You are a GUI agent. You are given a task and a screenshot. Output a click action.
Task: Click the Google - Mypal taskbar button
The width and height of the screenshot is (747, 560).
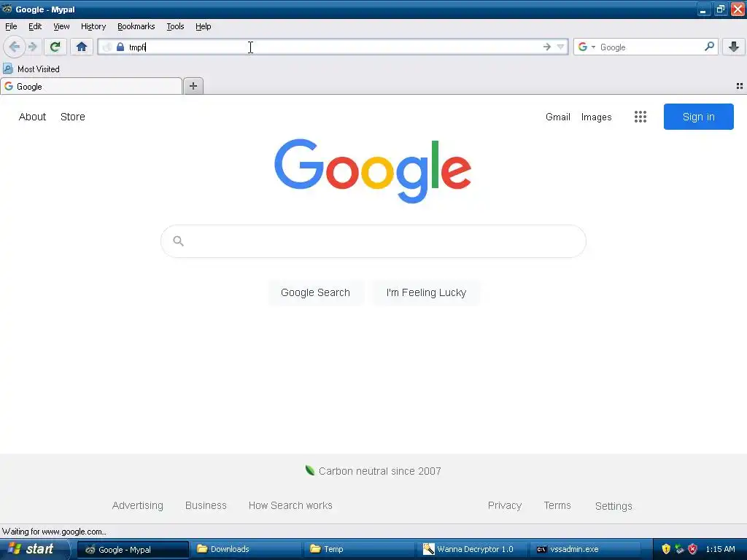click(133, 549)
